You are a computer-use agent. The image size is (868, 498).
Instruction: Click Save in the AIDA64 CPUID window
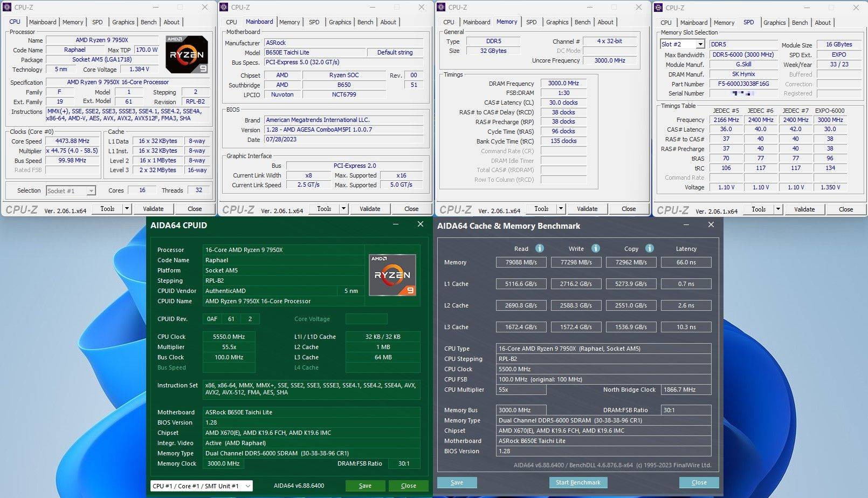click(365, 486)
